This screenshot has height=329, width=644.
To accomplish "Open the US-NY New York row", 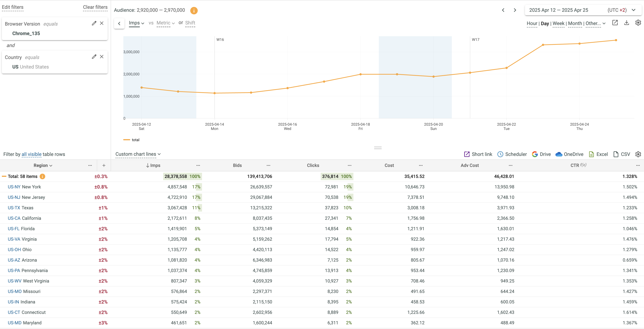I will tap(24, 187).
